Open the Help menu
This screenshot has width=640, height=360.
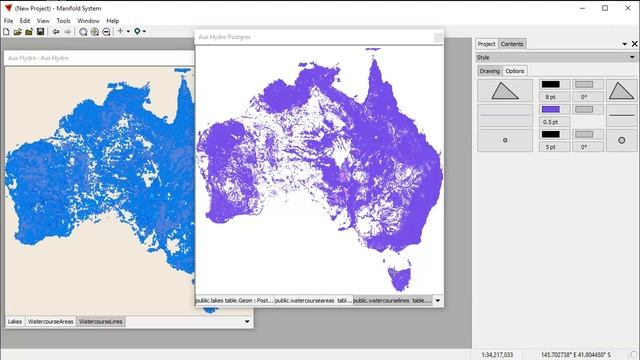[113, 21]
